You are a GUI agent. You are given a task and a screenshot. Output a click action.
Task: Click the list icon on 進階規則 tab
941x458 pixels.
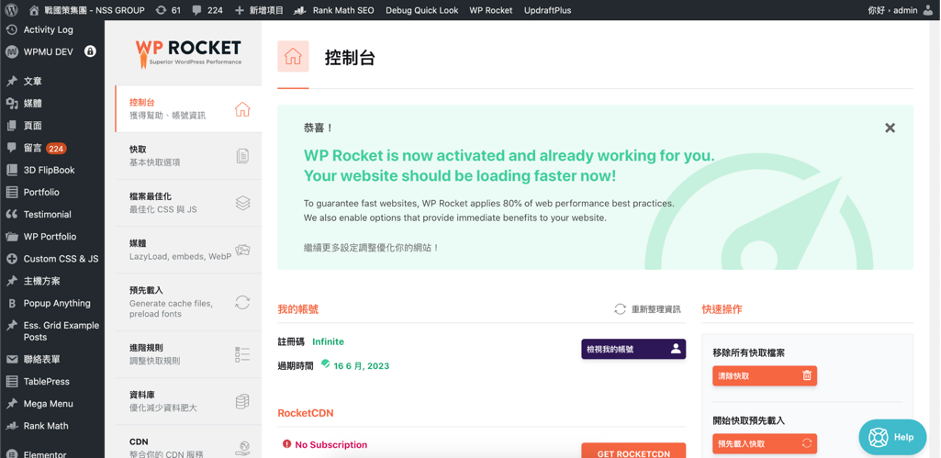[x=242, y=354]
